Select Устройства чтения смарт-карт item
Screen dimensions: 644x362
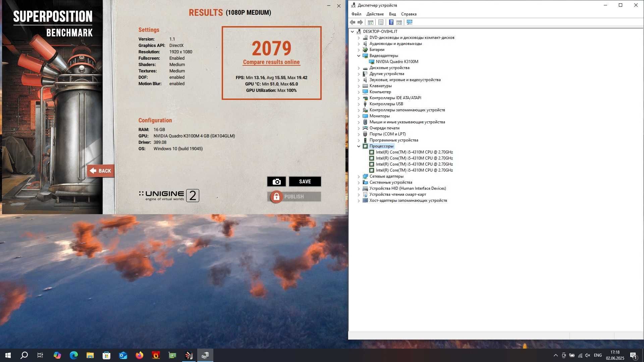[x=398, y=194]
